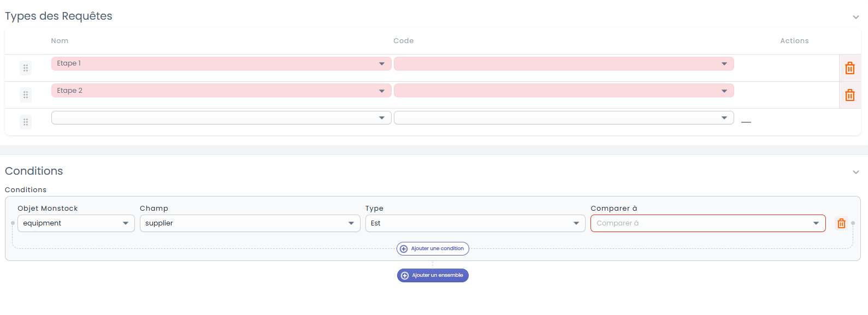Viewport: 868px width, 315px height.
Task: Open the Objet Monstock equipment dropdown
Action: 76,223
